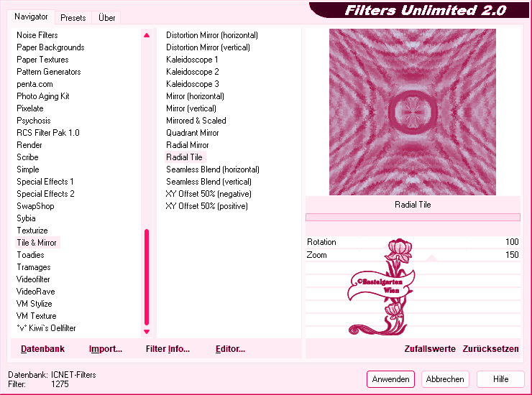Choose Pattern Generators category
Image resolution: width=532 pixels, height=395 pixels.
(x=48, y=72)
